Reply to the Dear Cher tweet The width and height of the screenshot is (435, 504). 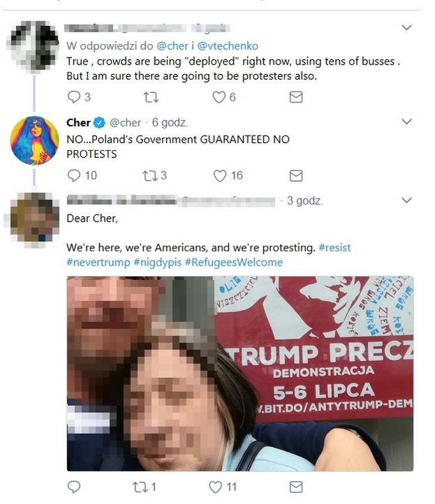[x=73, y=487]
